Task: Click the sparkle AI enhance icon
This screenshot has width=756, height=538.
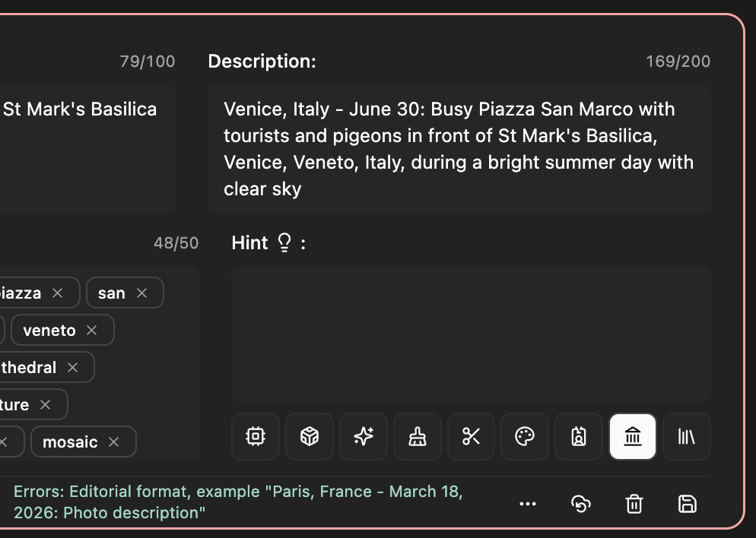Action: tap(363, 437)
